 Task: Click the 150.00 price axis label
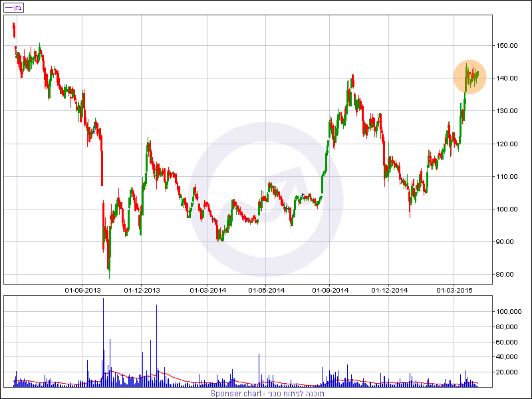click(x=507, y=46)
